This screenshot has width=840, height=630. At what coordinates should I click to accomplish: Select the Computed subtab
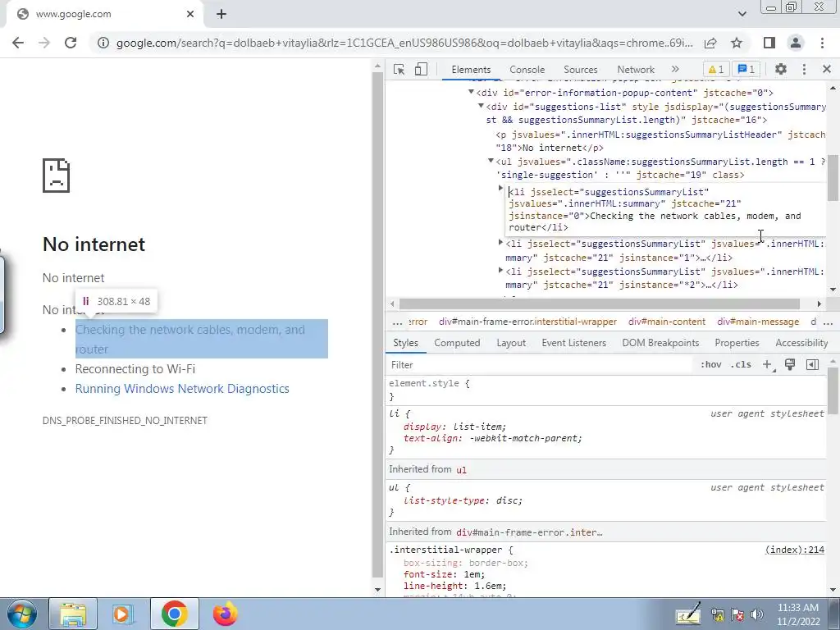(457, 343)
